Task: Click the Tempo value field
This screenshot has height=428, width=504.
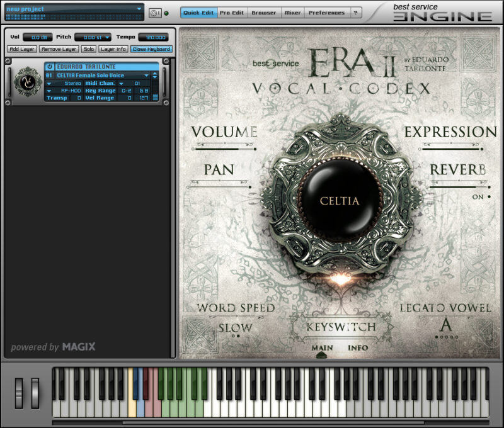Action: coord(153,37)
